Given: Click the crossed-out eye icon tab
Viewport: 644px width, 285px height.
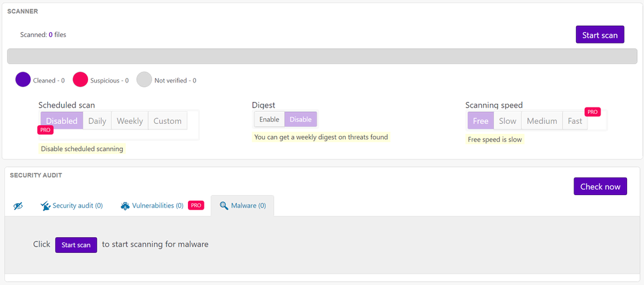Looking at the screenshot, I should coord(18,206).
